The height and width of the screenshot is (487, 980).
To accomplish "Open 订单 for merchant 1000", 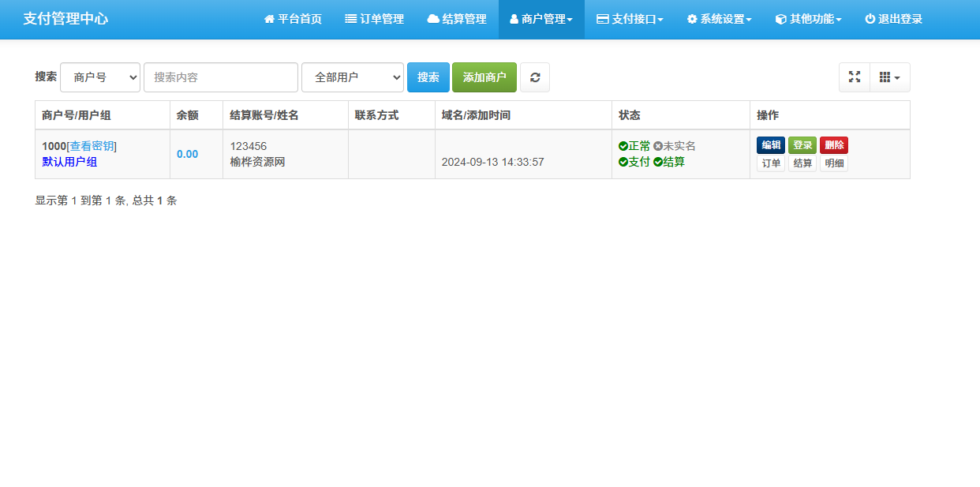I will (x=771, y=163).
